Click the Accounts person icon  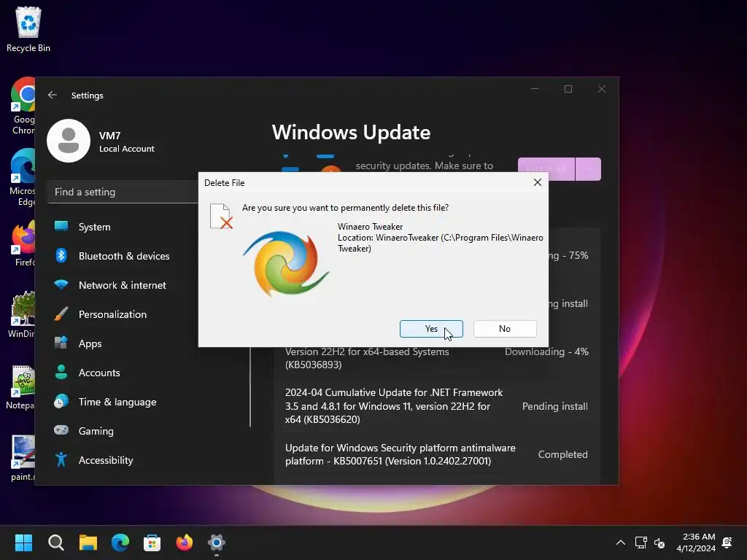click(61, 372)
